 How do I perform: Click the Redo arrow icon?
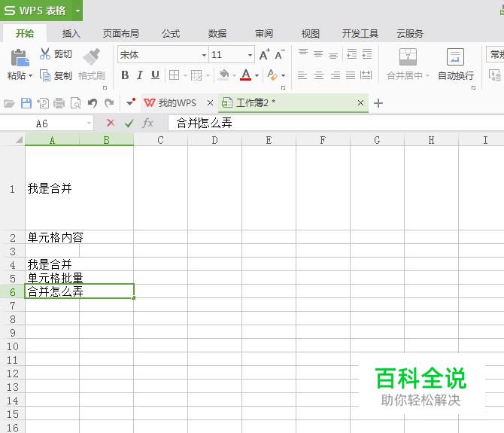[109, 103]
